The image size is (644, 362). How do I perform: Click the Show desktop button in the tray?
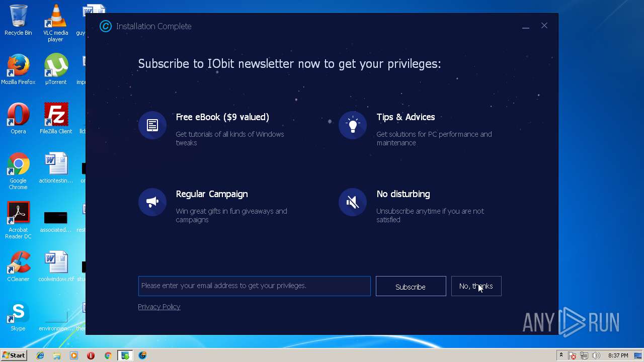point(639,355)
